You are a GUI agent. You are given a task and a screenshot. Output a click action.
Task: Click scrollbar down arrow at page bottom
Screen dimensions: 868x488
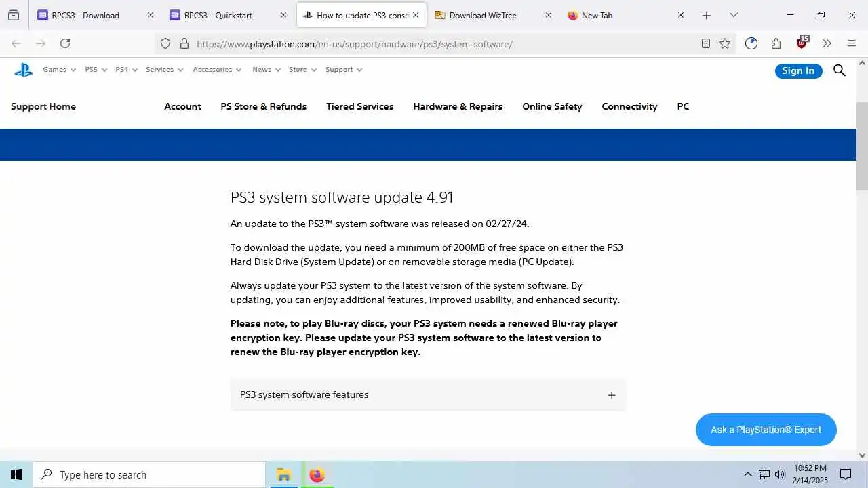pyautogui.click(x=862, y=455)
